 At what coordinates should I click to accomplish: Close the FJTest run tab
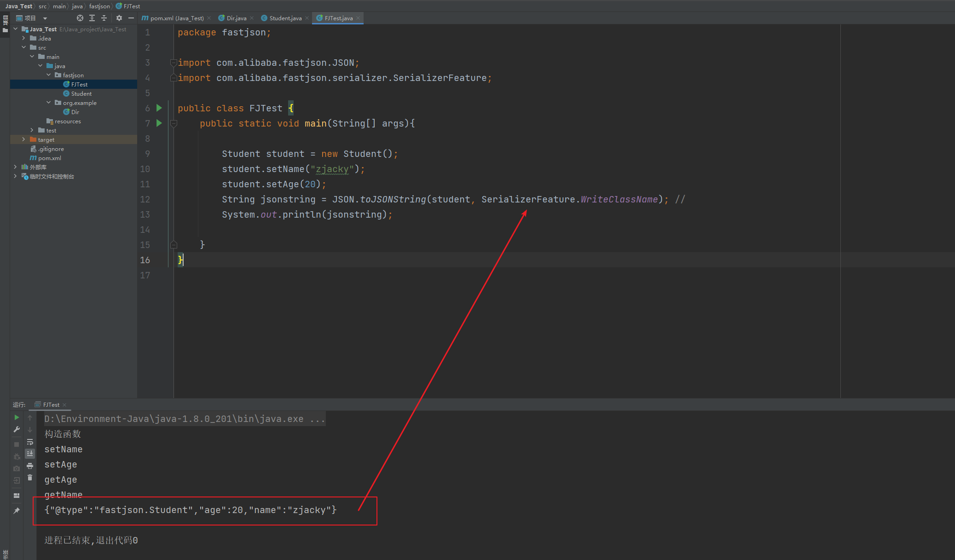[64, 405]
